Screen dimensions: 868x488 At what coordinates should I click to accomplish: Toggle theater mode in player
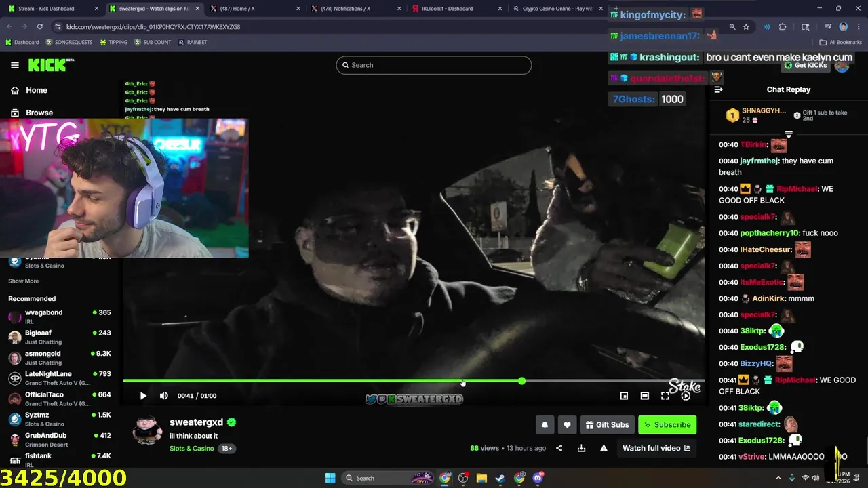645,396
